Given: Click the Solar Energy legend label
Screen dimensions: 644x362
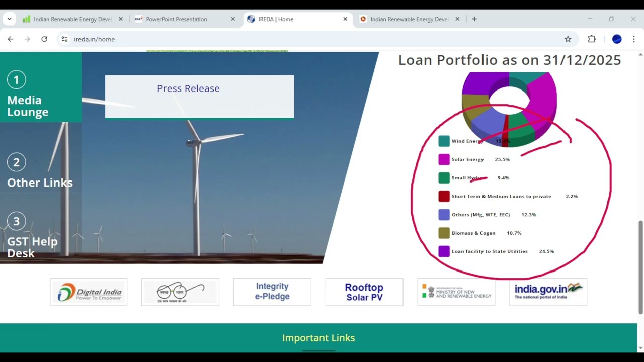Looking at the screenshot, I should coord(468,159).
